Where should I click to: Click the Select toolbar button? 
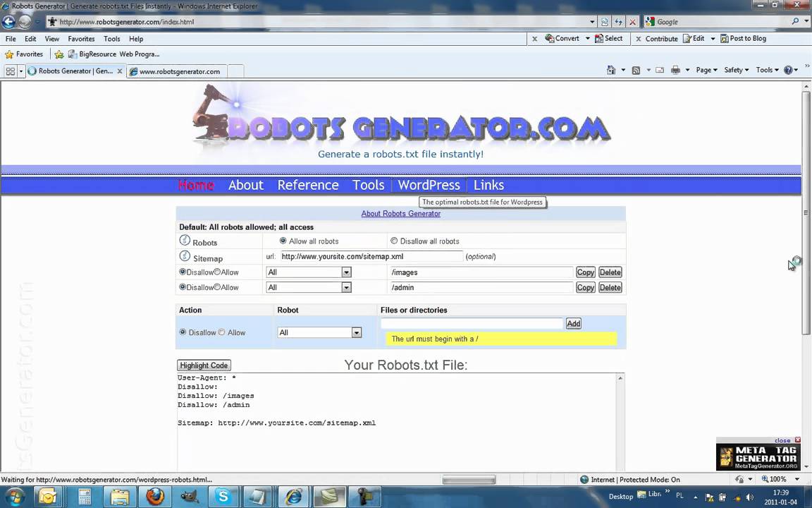click(x=608, y=38)
